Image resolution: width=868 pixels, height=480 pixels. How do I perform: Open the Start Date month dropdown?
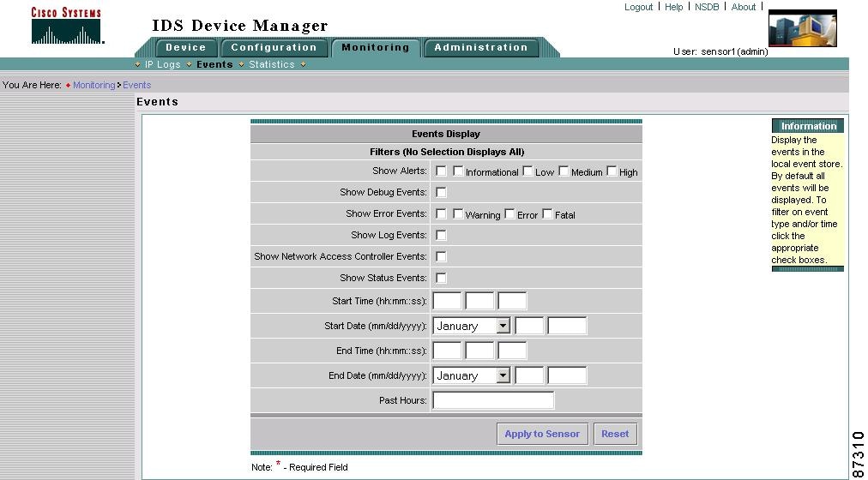pyautogui.click(x=471, y=326)
